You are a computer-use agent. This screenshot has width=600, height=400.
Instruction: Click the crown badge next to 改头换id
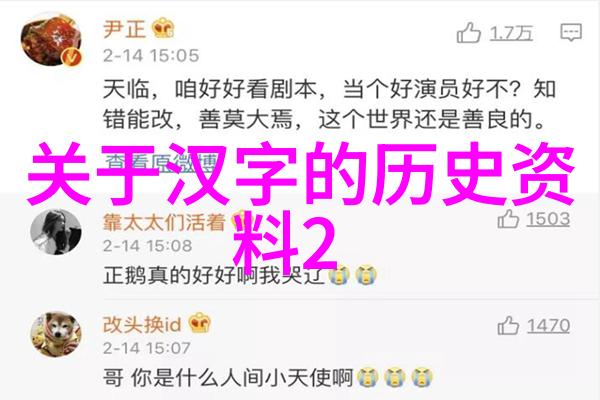coord(200,323)
